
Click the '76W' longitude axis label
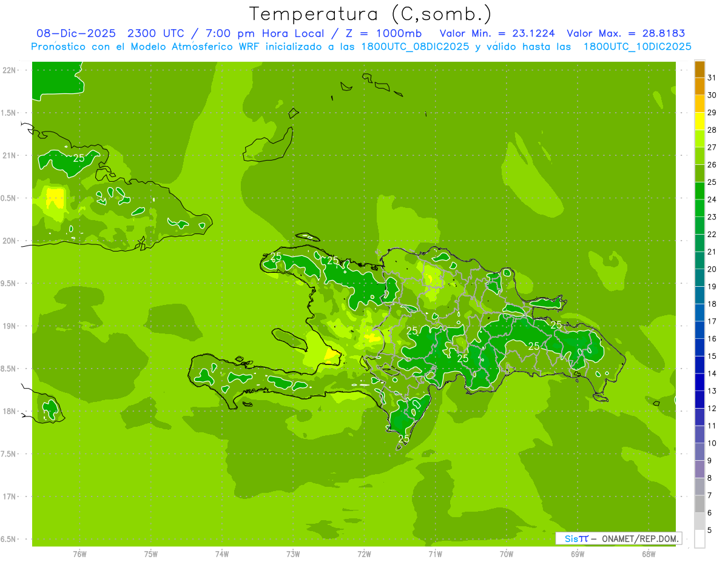[79, 554]
